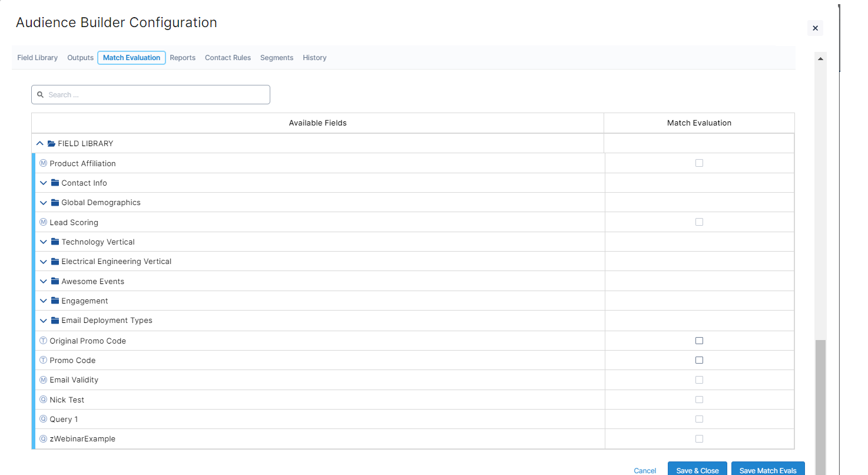Collapse the FIELD LIBRARY root chevron
Image resolution: width=868 pixels, height=475 pixels.
[39, 143]
